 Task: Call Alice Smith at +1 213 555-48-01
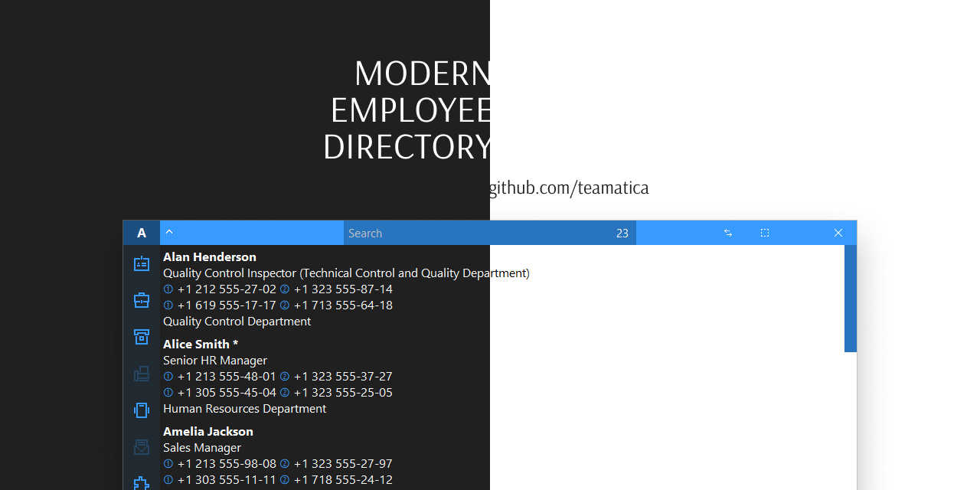[x=227, y=376]
